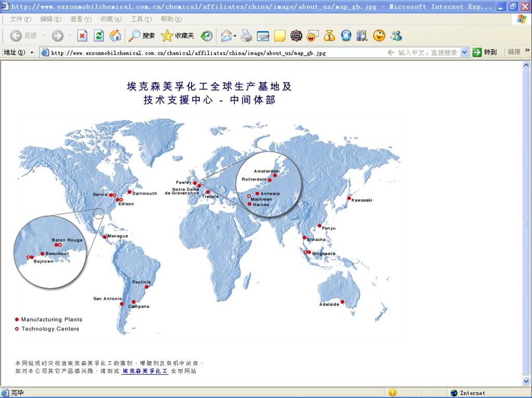The height and width of the screenshot is (398, 532).
Task: Click the Edit page toolbar icon
Action: click(263, 35)
